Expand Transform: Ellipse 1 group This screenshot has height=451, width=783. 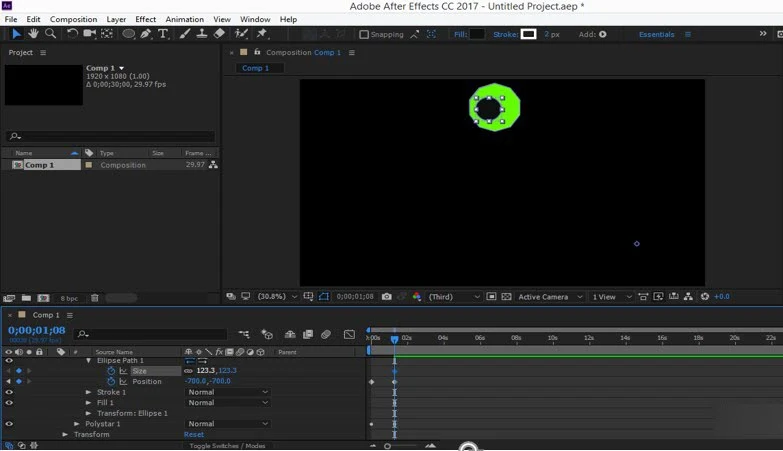point(88,413)
